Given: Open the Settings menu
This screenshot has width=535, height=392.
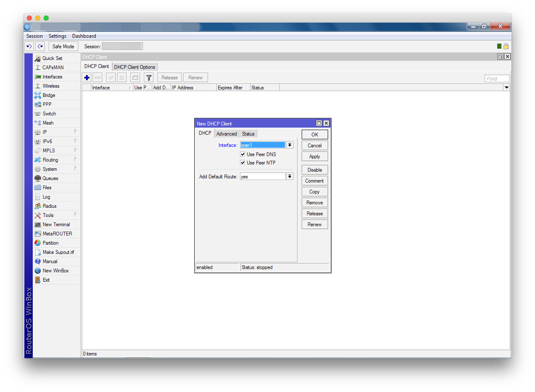Looking at the screenshot, I should coord(57,36).
